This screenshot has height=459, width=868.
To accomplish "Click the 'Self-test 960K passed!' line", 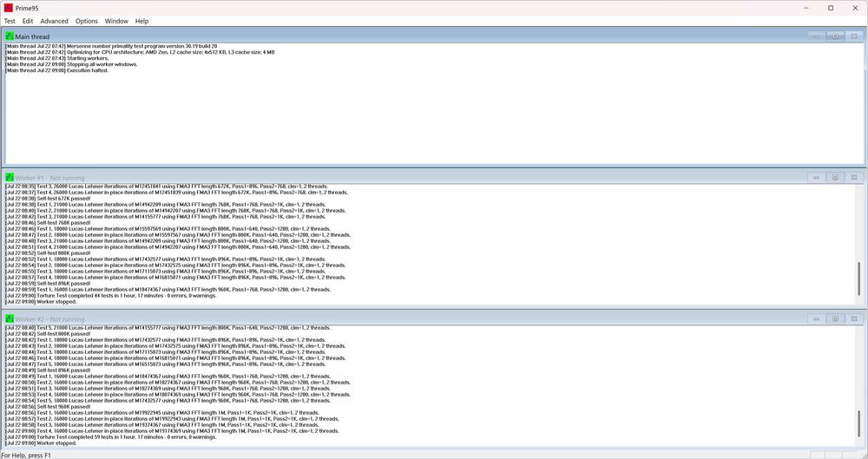I will coord(48,406).
